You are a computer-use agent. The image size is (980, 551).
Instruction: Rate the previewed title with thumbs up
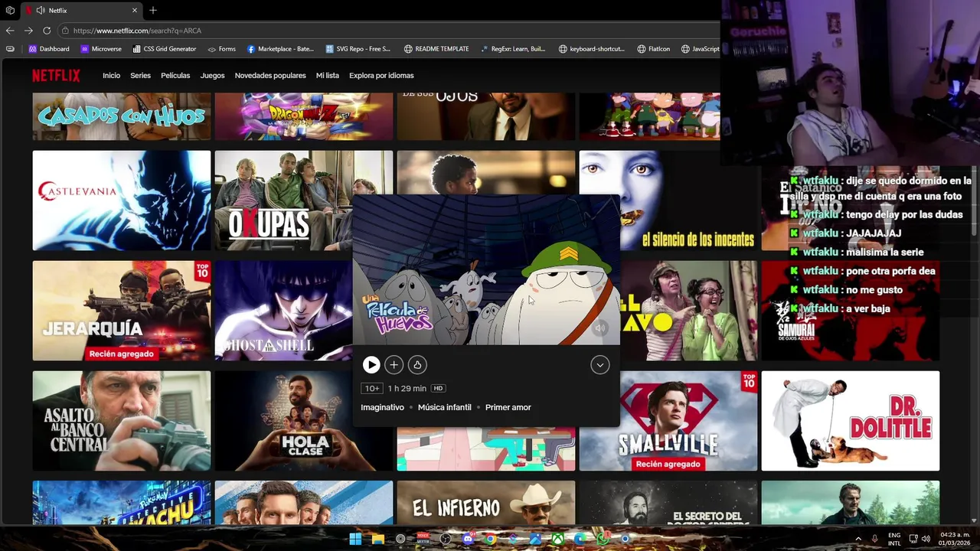coord(416,365)
